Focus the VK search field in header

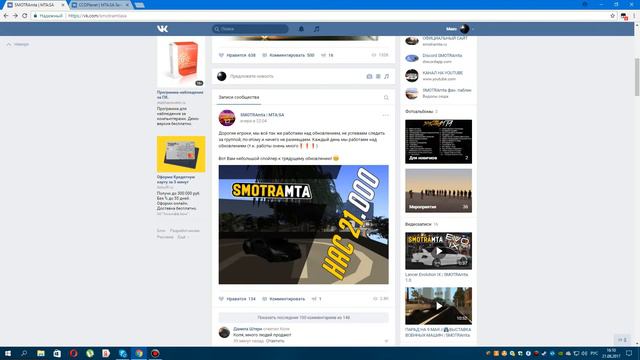(250, 29)
